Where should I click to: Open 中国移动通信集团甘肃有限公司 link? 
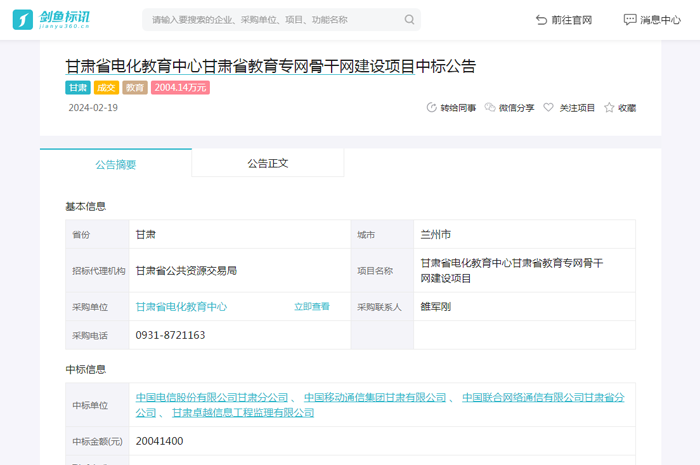pos(375,397)
